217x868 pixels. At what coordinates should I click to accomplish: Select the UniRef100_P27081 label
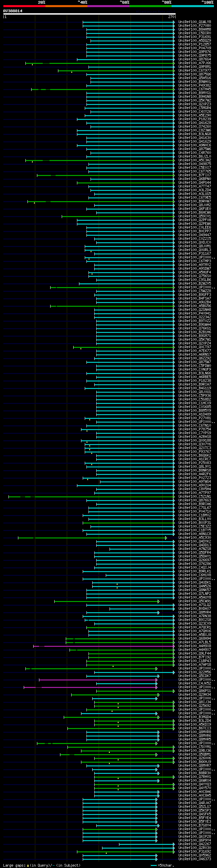point(195,418)
